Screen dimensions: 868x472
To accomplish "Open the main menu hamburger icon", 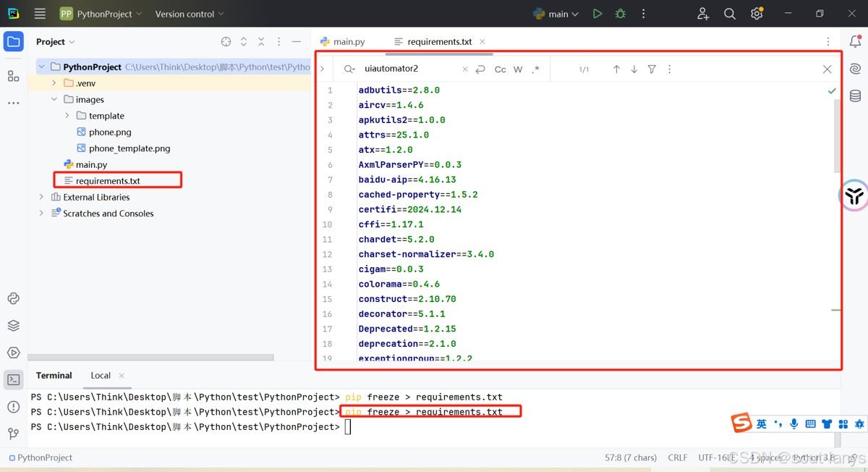I will [x=40, y=14].
